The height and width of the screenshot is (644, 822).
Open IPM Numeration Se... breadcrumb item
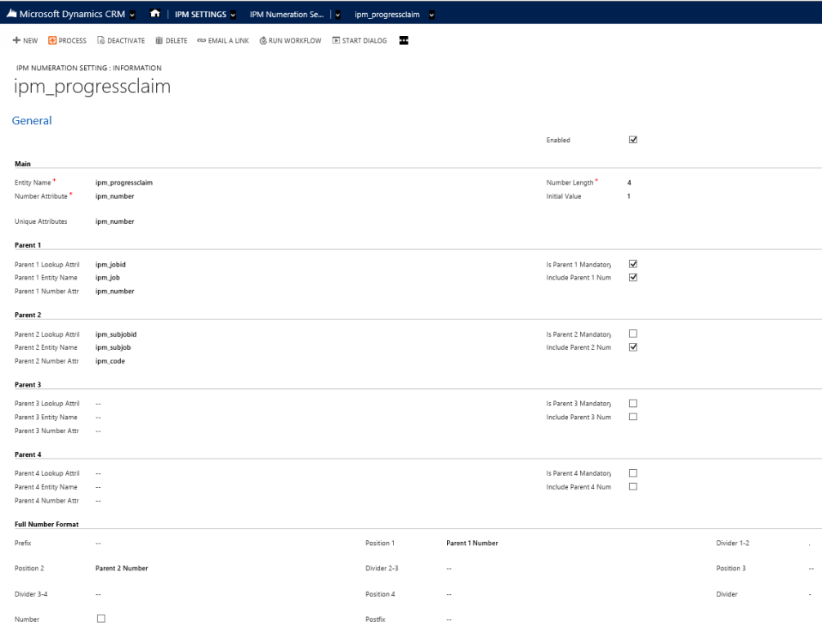tap(287, 15)
